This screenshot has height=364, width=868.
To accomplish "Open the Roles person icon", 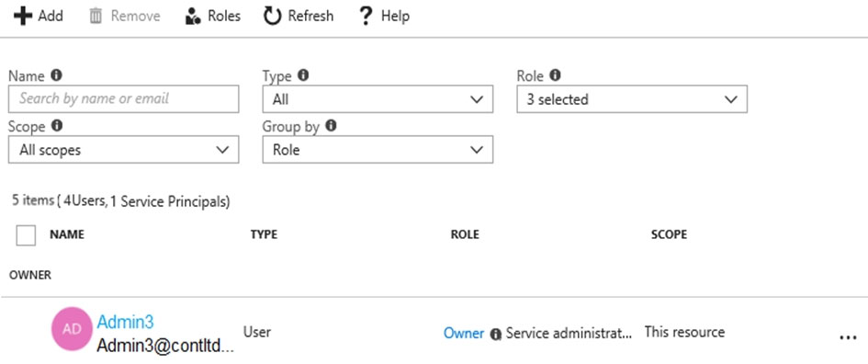I will coord(193,16).
